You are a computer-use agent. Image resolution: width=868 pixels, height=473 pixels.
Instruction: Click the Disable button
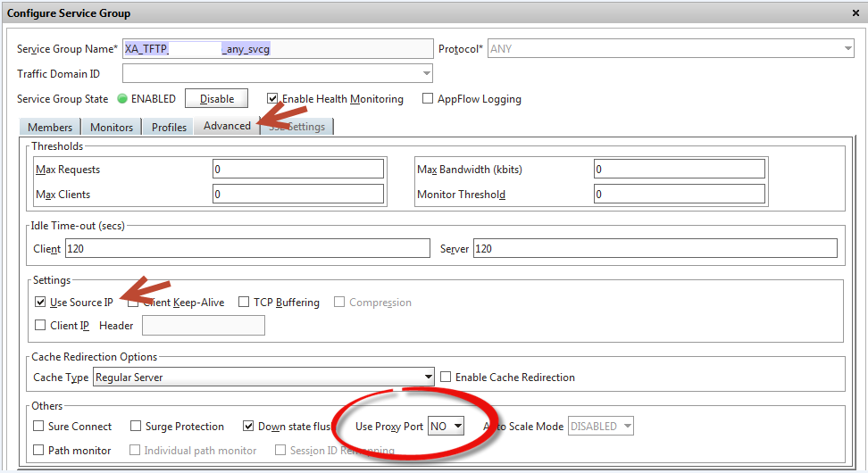[216, 99]
